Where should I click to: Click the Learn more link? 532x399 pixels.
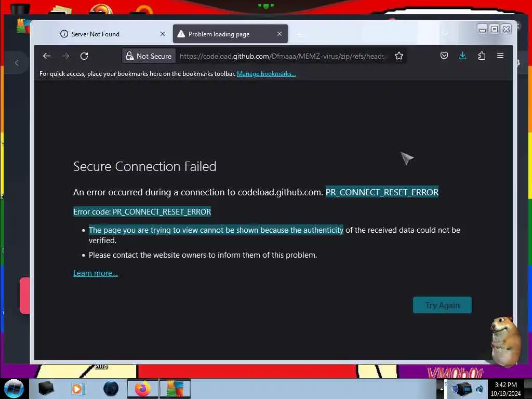coord(96,273)
